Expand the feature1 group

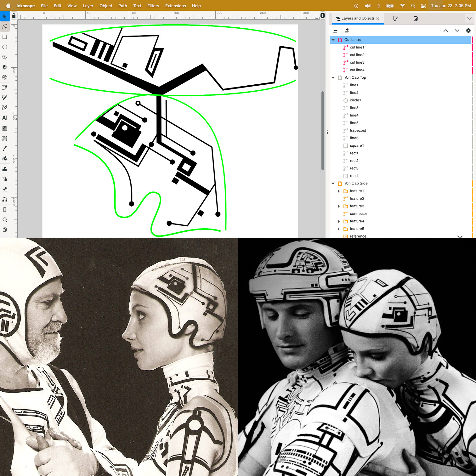[339, 191]
